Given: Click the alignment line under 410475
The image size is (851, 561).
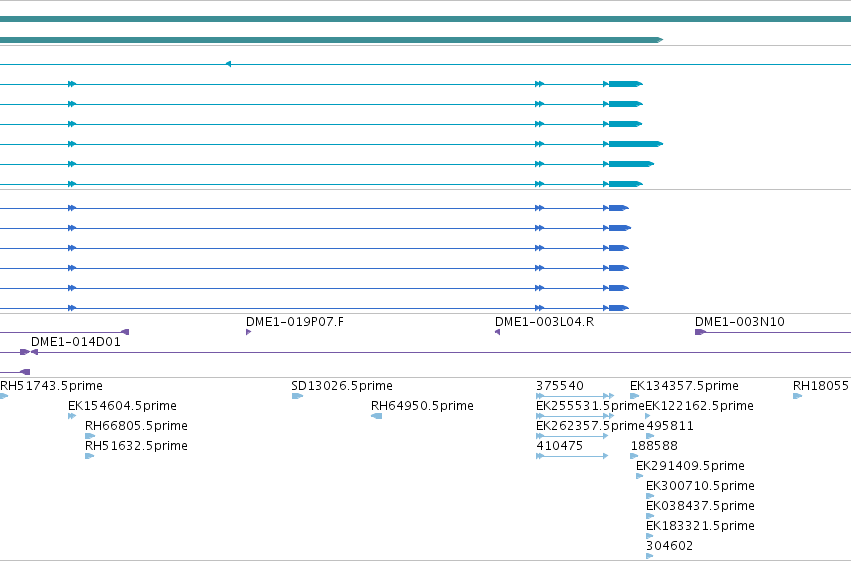Looking at the screenshot, I should click(x=572, y=456).
